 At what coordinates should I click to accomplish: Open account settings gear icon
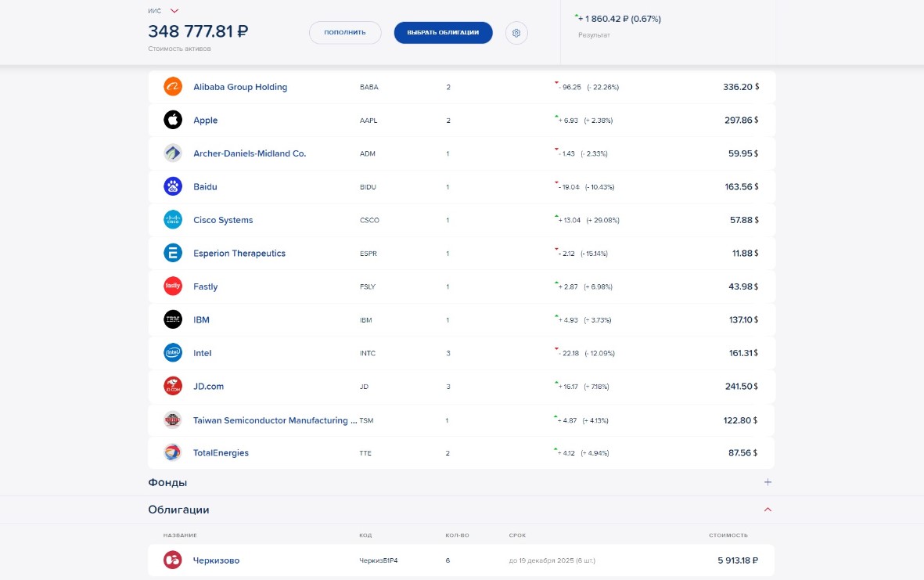[516, 33]
